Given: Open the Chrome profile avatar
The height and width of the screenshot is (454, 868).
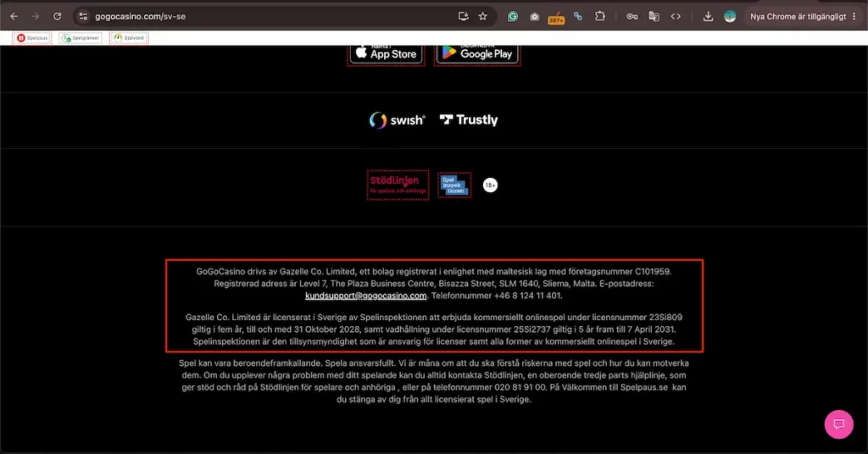Looking at the screenshot, I should pyautogui.click(x=730, y=17).
